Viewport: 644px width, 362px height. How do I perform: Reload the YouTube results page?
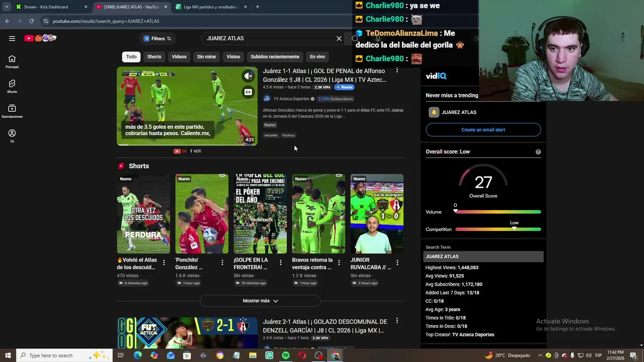click(31, 21)
